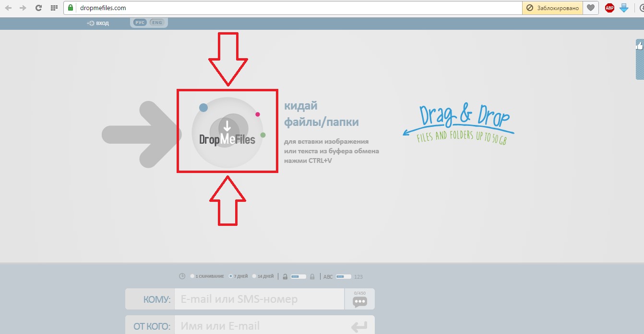Toggle the password protection slider
The width and height of the screenshot is (644, 334).
point(298,276)
